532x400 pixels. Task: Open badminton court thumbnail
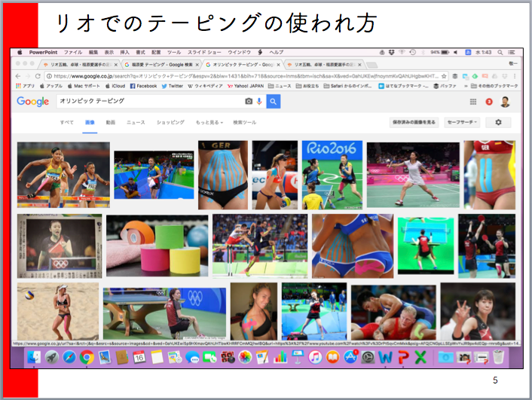click(x=413, y=175)
